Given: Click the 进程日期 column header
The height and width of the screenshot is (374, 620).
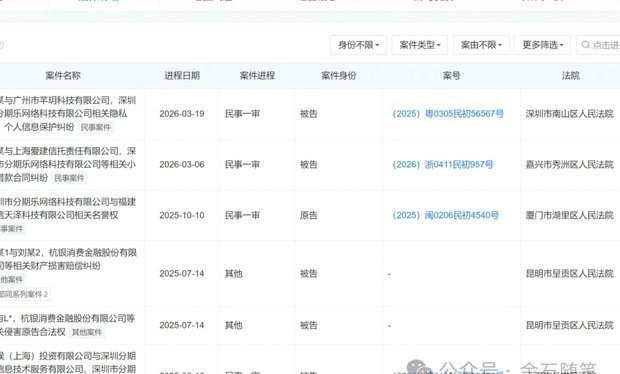Looking at the screenshot, I should 182,76.
